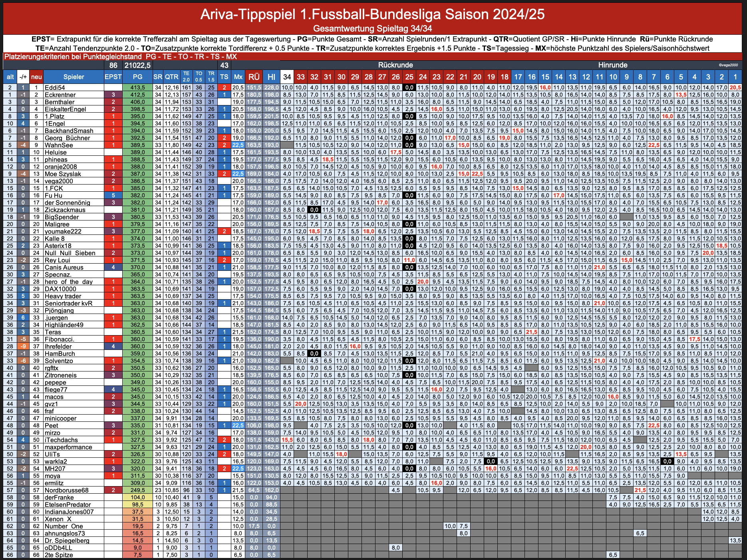Screen dimensions: 747x560
Task: Select player name 'Georg_Büchner'
Action: click(x=67, y=138)
